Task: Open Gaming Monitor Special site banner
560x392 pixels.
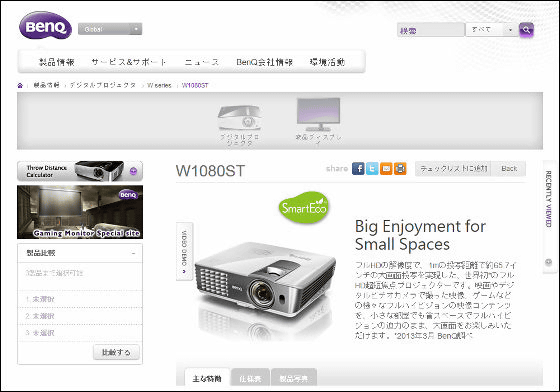Action: [80, 212]
